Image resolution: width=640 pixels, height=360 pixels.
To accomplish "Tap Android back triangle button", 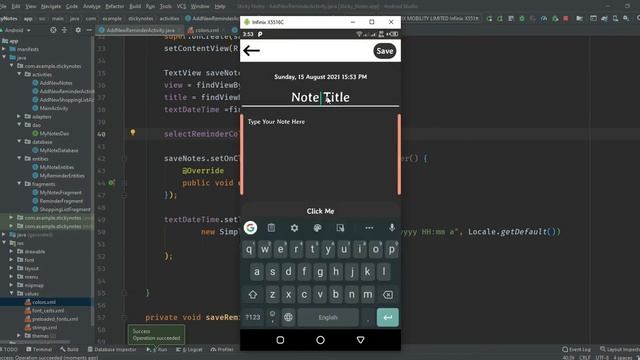I will pyautogui.click(x=360, y=340).
